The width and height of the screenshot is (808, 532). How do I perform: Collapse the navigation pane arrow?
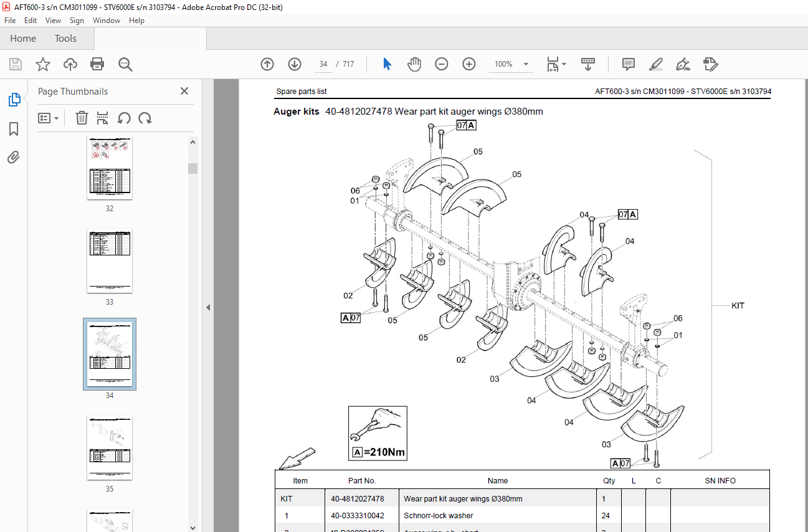pyautogui.click(x=208, y=307)
